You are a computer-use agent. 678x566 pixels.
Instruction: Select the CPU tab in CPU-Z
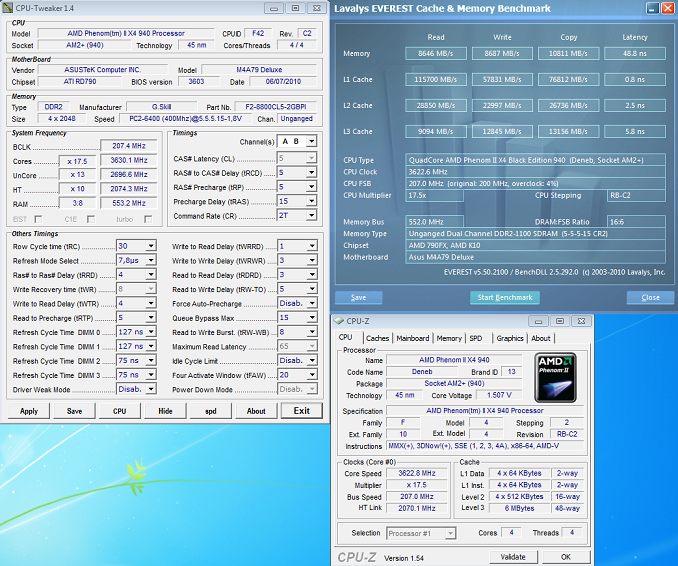click(345, 337)
